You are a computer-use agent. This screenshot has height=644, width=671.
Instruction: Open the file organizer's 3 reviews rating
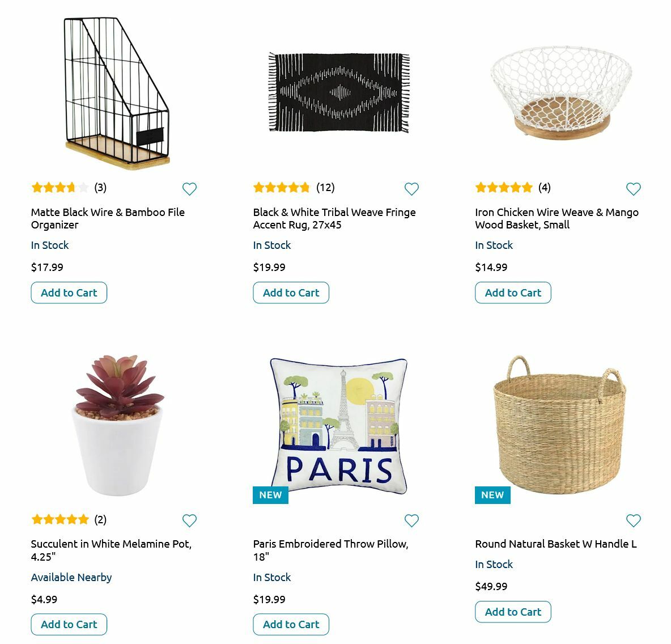(69, 188)
